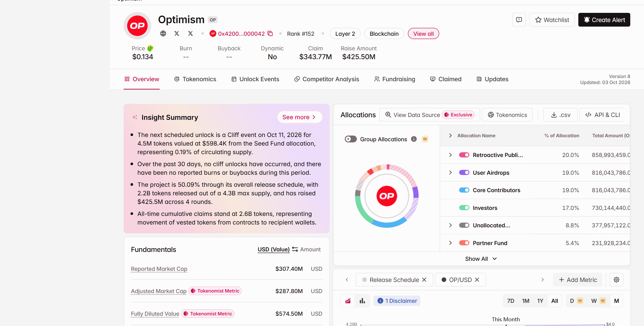644x326 pixels.
Task: Open the project website globe icon
Action: 163,34
